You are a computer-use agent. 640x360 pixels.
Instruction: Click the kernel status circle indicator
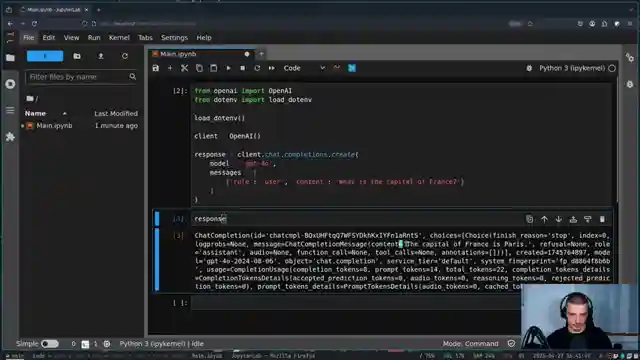click(612, 68)
